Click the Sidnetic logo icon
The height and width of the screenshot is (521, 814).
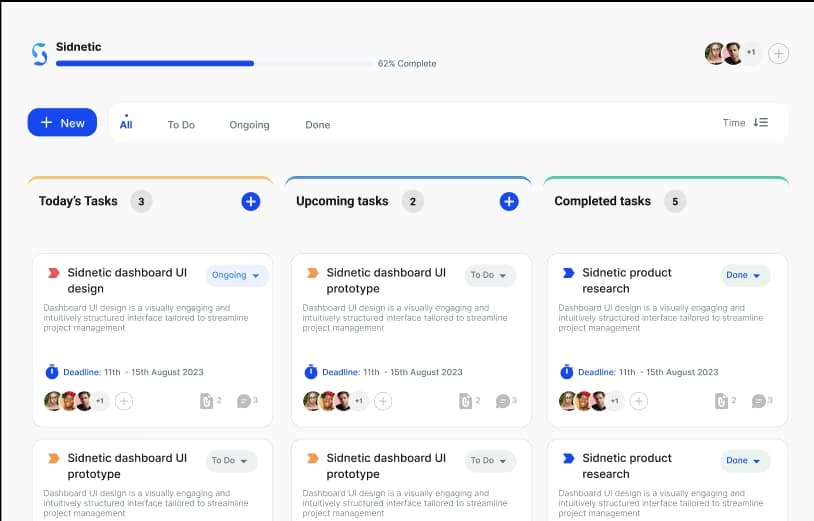(40, 54)
